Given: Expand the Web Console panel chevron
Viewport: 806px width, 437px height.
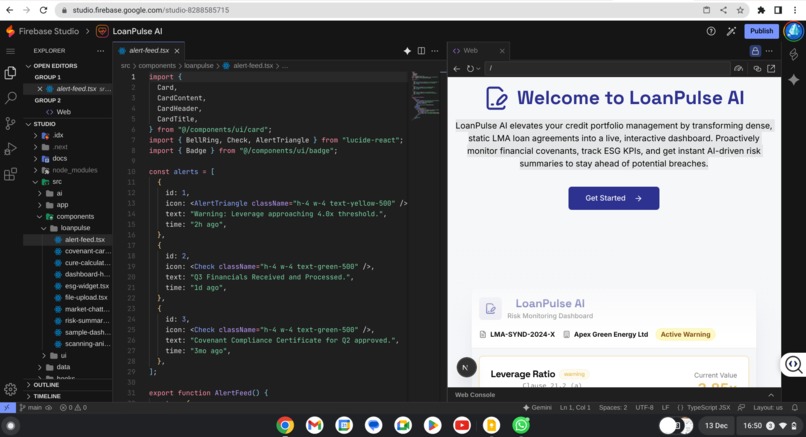Looking at the screenshot, I should click(x=771, y=395).
